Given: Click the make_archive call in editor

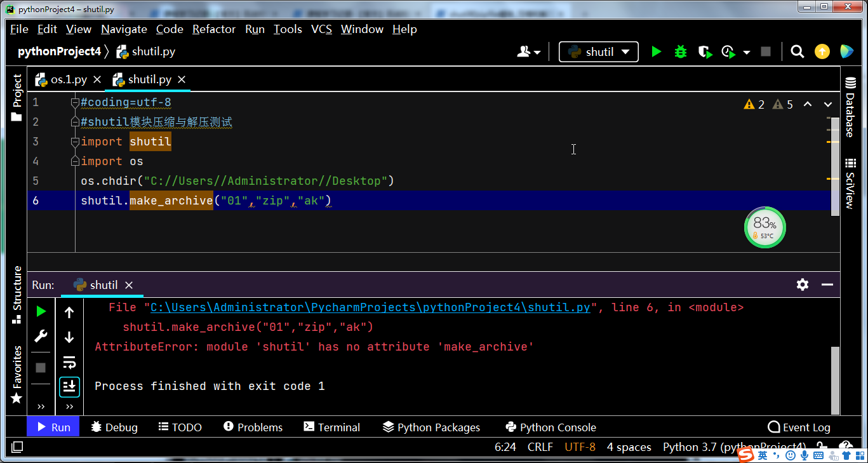Looking at the screenshot, I should pyautogui.click(x=171, y=201).
